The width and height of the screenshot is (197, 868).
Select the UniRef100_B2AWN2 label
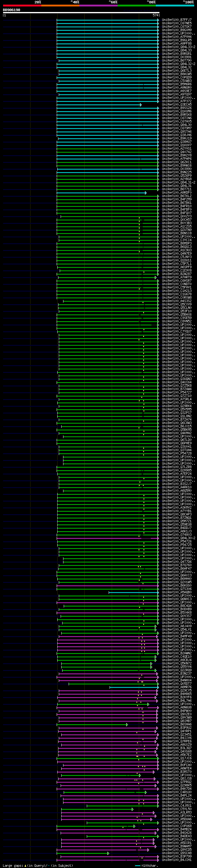[177, 653]
